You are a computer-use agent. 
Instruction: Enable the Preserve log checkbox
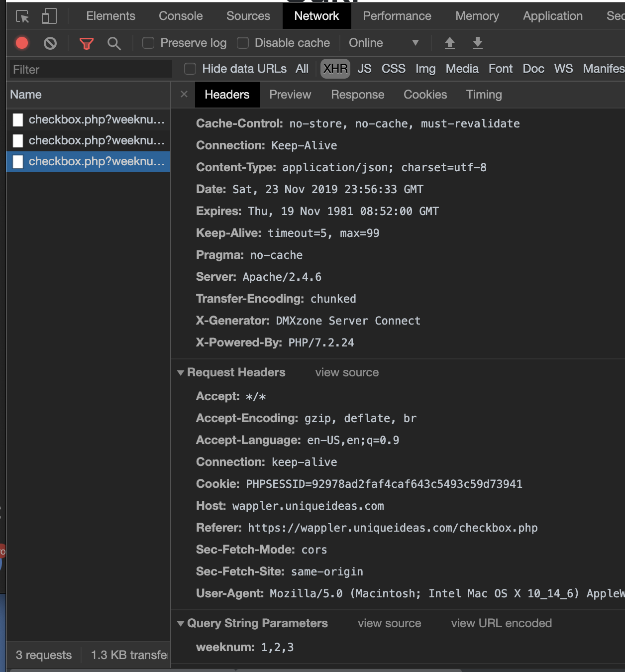(x=148, y=43)
